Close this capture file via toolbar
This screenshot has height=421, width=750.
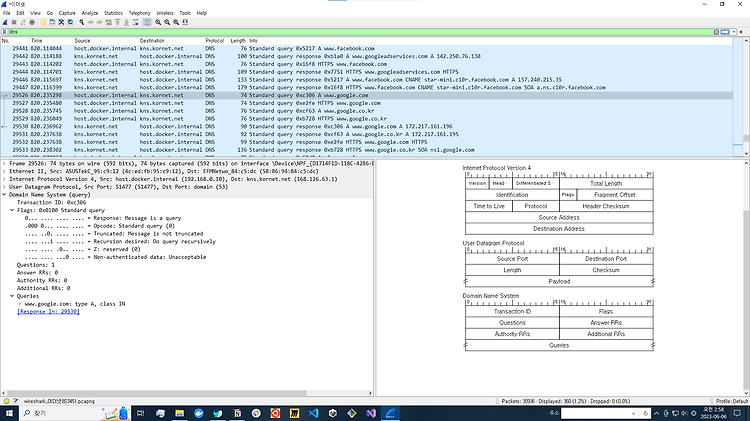[x=61, y=22]
